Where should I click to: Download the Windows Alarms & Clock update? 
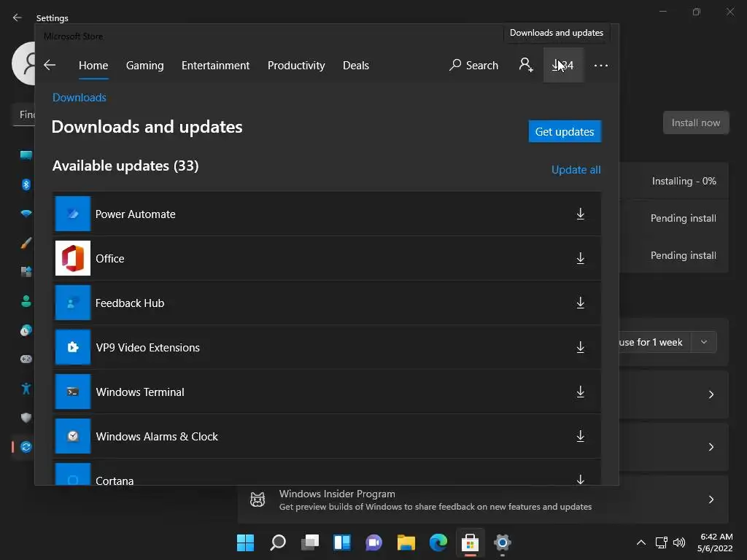(580, 436)
